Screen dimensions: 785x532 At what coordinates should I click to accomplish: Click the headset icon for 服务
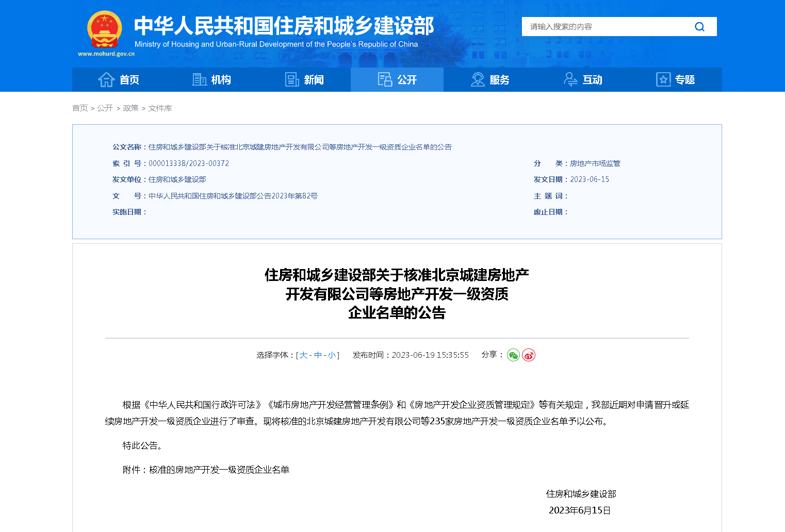478,80
